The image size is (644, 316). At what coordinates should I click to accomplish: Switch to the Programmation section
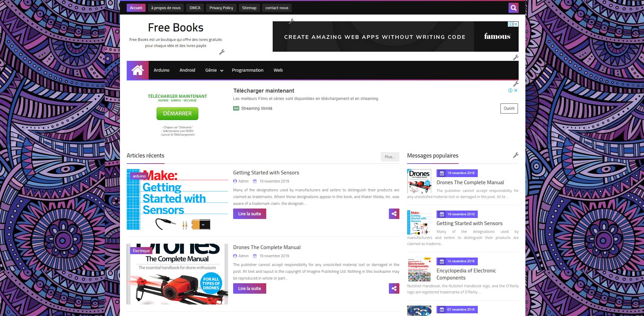pos(247,70)
